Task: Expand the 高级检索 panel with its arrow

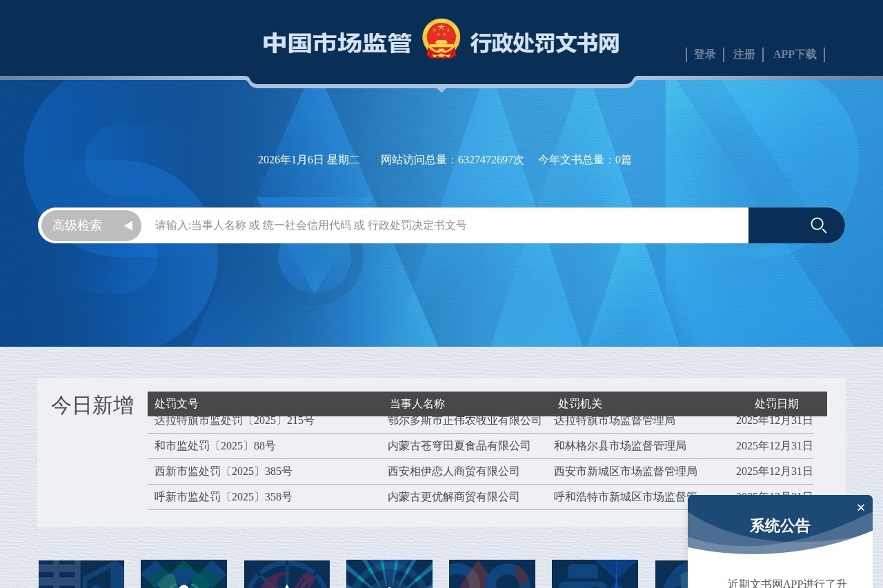Action: [x=128, y=225]
